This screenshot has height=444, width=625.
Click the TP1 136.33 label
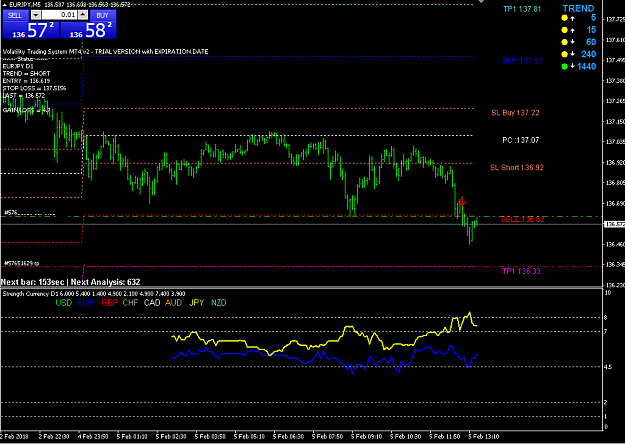coord(521,271)
